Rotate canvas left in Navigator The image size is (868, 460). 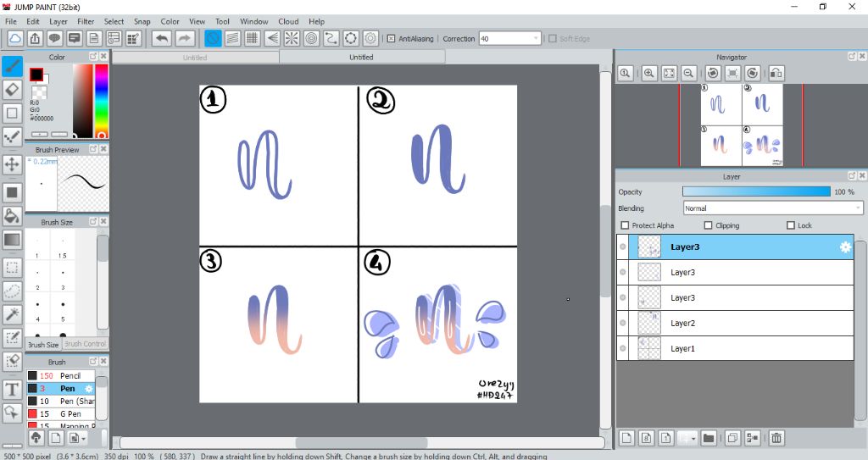click(x=713, y=73)
